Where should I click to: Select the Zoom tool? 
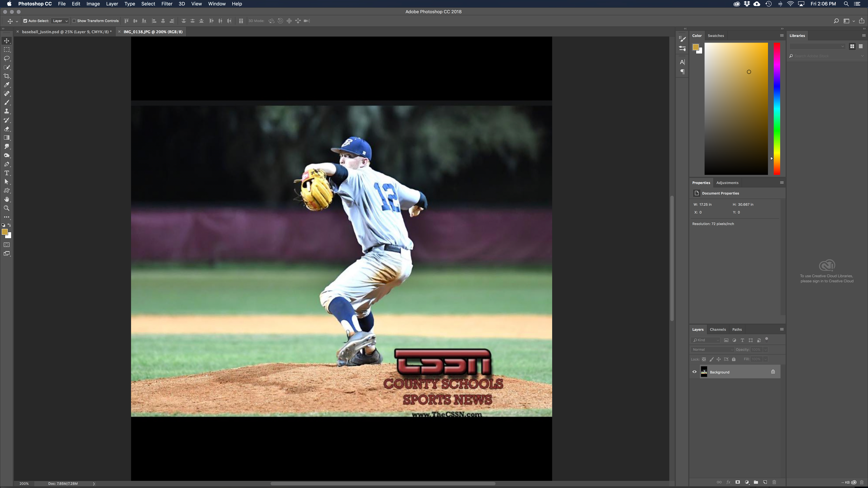[x=6, y=209]
